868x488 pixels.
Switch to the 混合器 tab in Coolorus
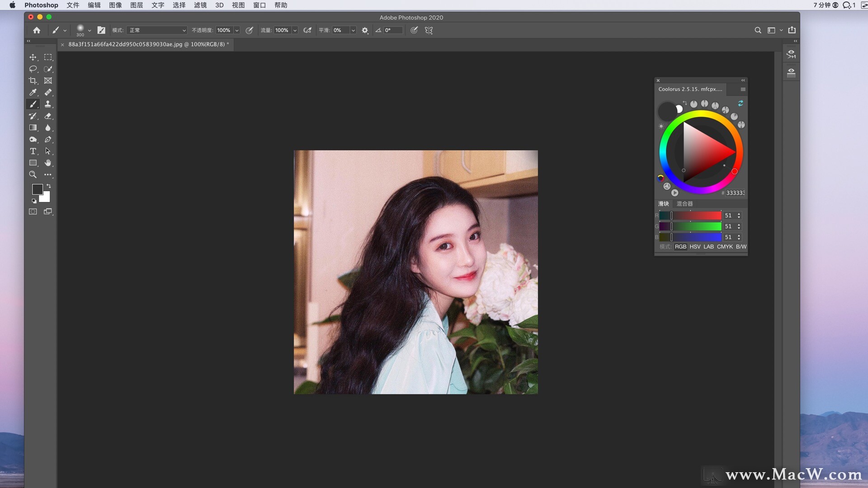[684, 204]
